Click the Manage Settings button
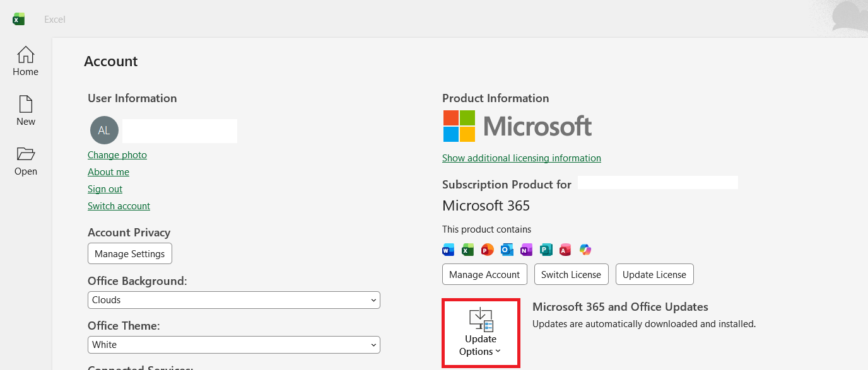This screenshot has width=868, height=370. [x=130, y=253]
